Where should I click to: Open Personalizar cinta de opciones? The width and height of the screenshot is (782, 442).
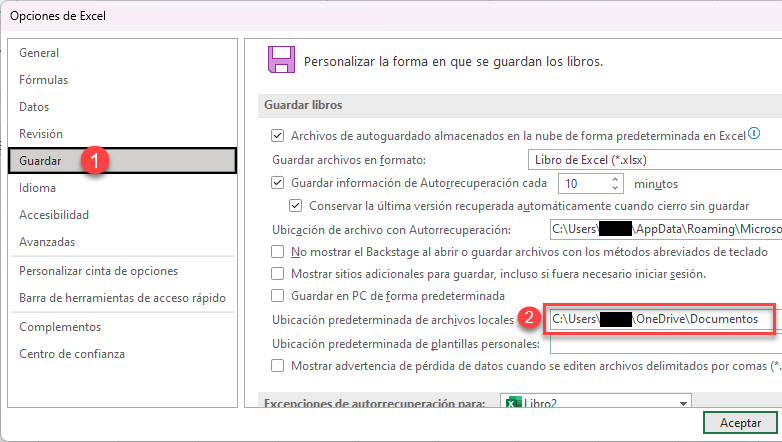pyautogui.click(x=98, y=271)
